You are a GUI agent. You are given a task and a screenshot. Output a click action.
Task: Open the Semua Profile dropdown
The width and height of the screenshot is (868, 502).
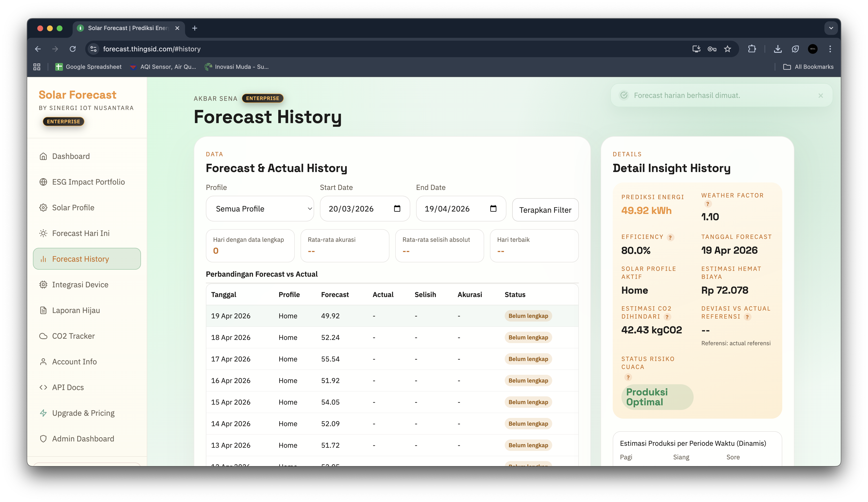coord(260,208)
